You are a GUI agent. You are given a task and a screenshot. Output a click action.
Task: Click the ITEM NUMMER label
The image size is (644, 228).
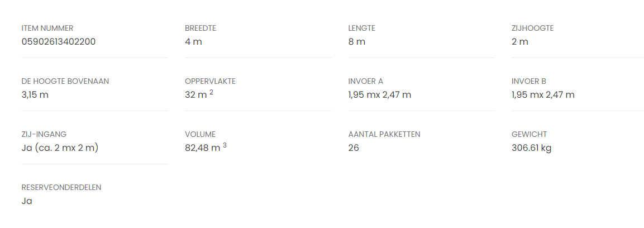(47, 28)
